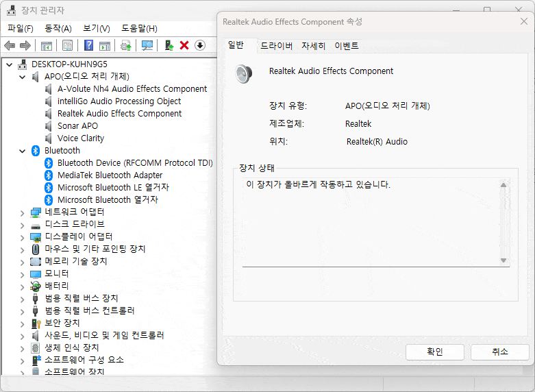Viewport: 535px width, 392px height.
Task: Click the Bluetooth category icon
Action: tap(36, 151)
